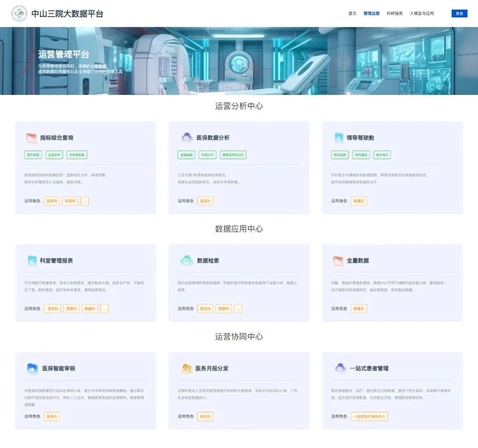This screenshot has height=448, width=478.
Task: Click the 一站式患者管理 icon
Action: coord(340,368)
